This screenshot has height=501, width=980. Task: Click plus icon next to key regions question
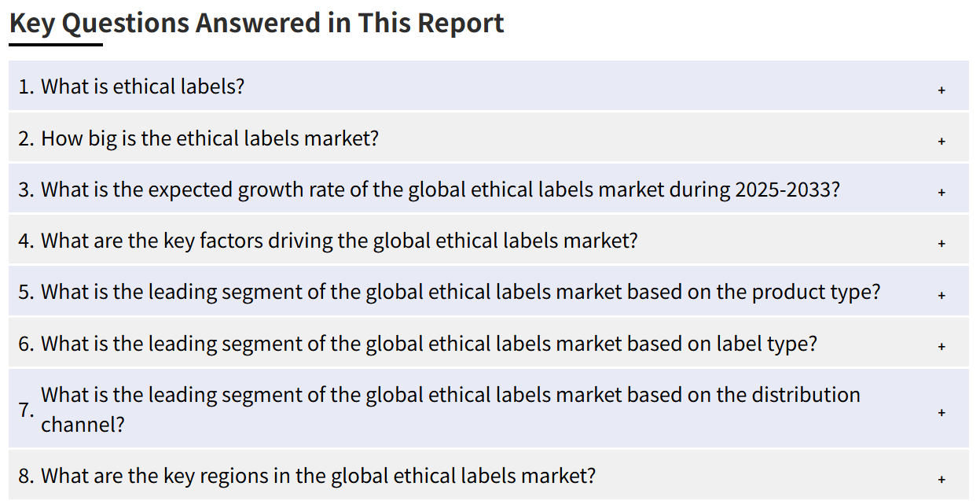941,479
